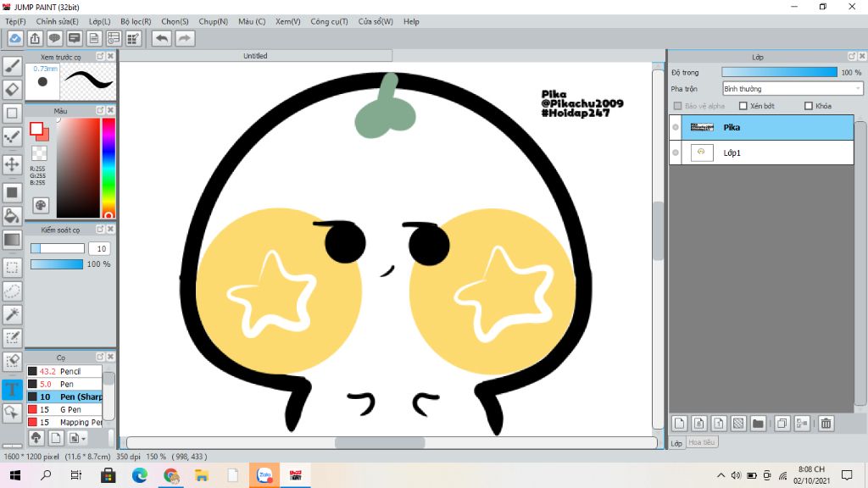
Task: Merge layer down with merge icon
Action: tap(802, 424)
